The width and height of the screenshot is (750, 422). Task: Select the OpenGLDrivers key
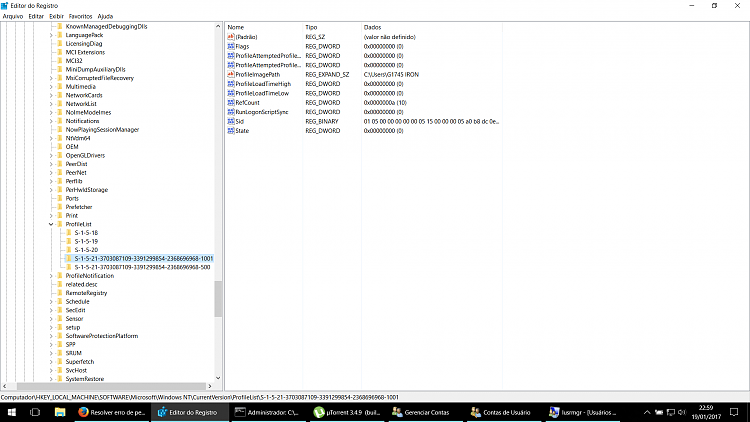point(85,156)
